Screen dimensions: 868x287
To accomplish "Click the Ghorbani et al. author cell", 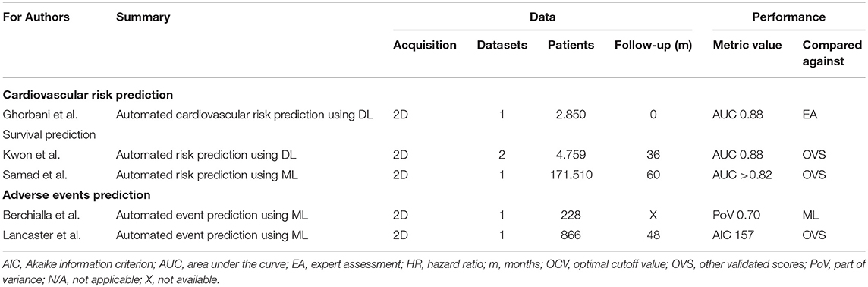I will point(37,118).
